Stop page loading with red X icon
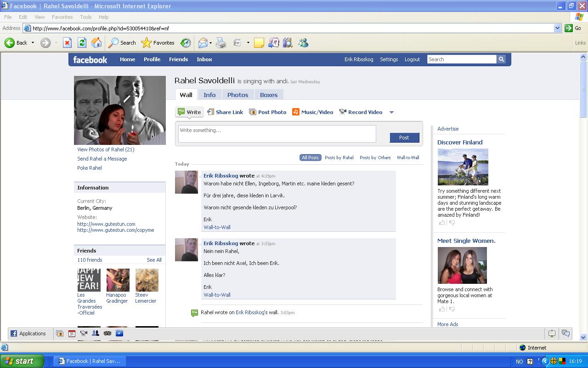The width and height of the screenshot is (588, 368). (67, 43)
